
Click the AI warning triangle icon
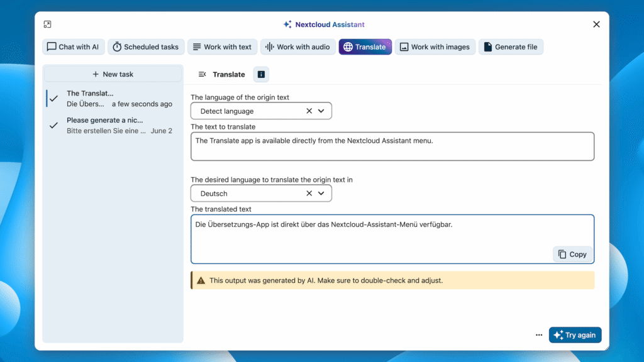(x=201, y=280)
